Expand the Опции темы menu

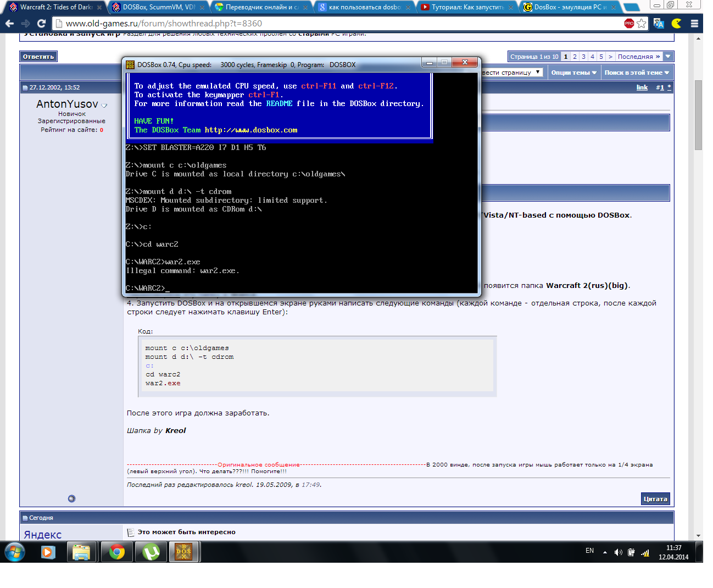pos(573,73)
